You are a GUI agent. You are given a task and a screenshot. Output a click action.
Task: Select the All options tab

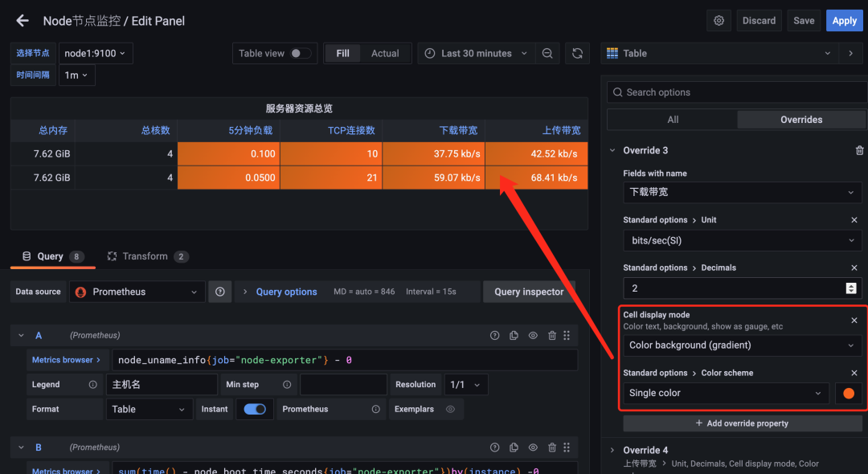click(673, 120)
